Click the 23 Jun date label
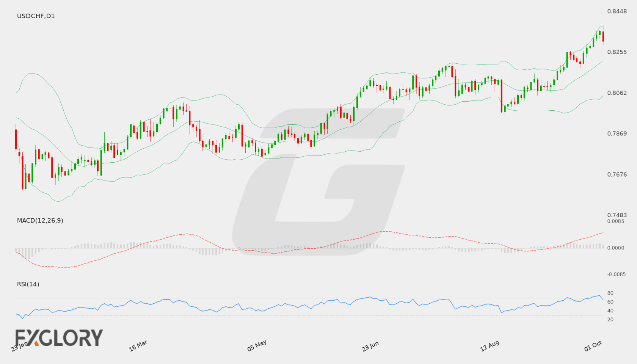This screenshot has height=364, width=637. pyautogui.click(x=370, y=346)
